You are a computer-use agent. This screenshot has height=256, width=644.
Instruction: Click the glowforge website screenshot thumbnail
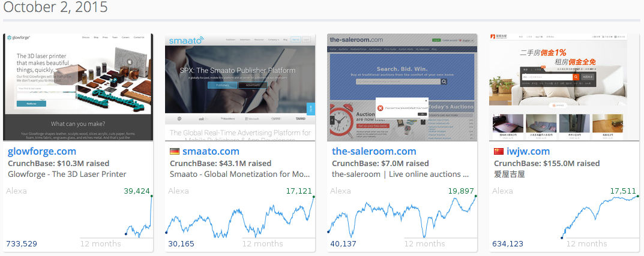tap(78, 87)
